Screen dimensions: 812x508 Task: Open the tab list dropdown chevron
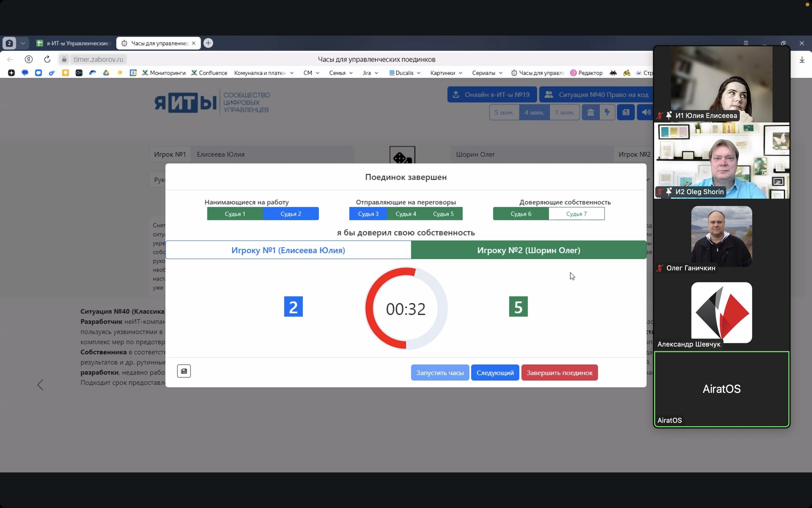(23, 43)
